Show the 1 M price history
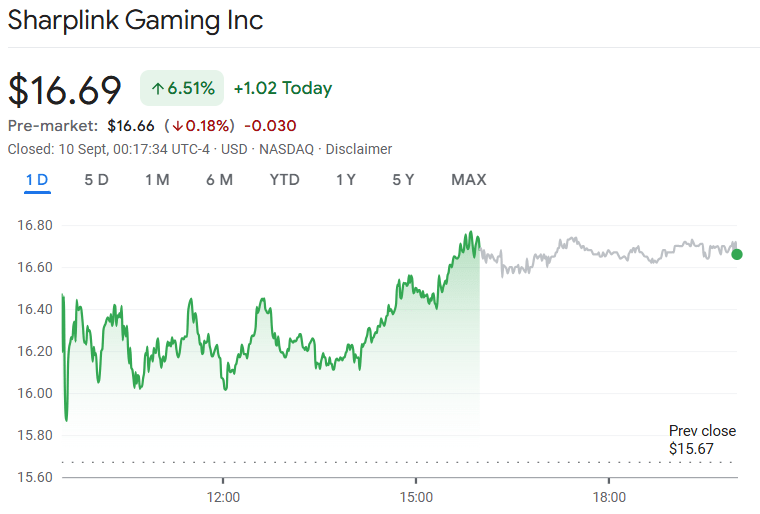This screenshot has height=514, width=760. pyautogui.click(x=157, y=180)
